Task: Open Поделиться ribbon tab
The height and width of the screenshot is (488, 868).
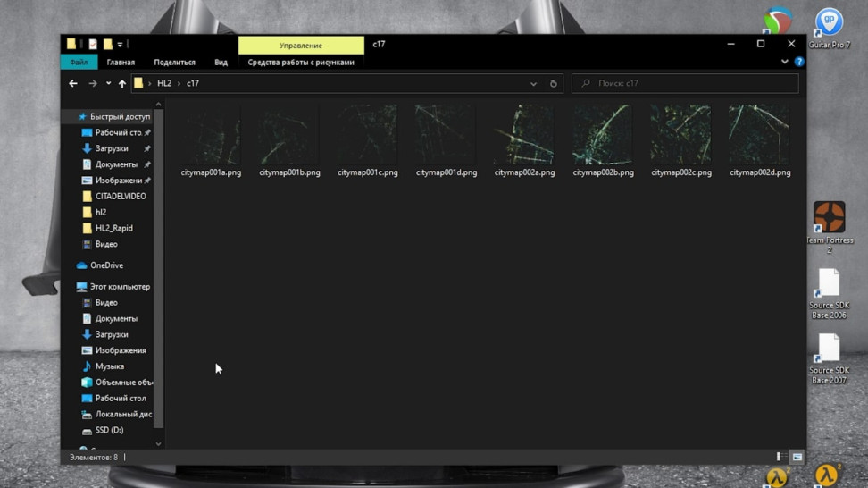Action: click(x=174, y=62)
